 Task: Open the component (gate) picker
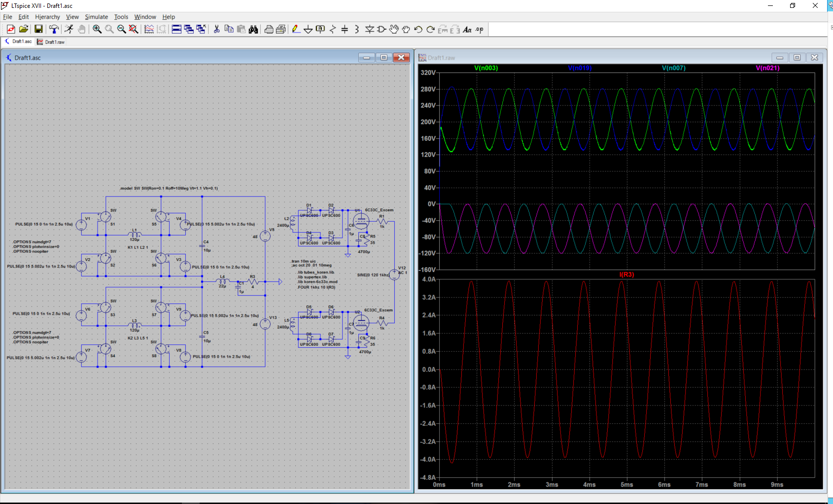click(382, 30)
